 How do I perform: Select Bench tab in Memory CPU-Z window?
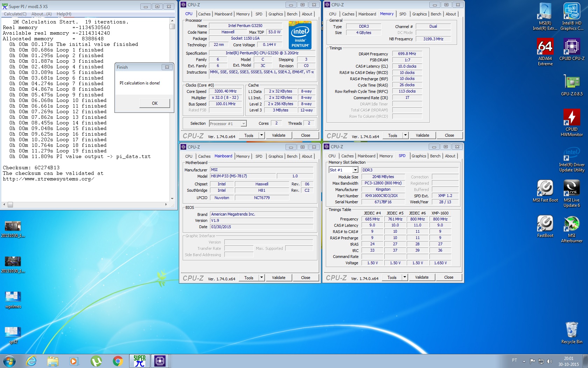436,14
